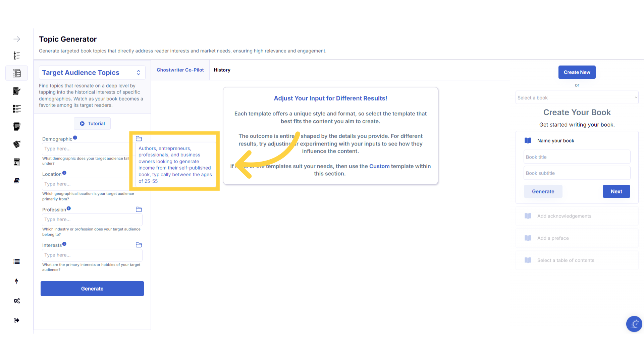
Task: Click the sidebar expand arrow icon
Action: (x=17, y=39)
